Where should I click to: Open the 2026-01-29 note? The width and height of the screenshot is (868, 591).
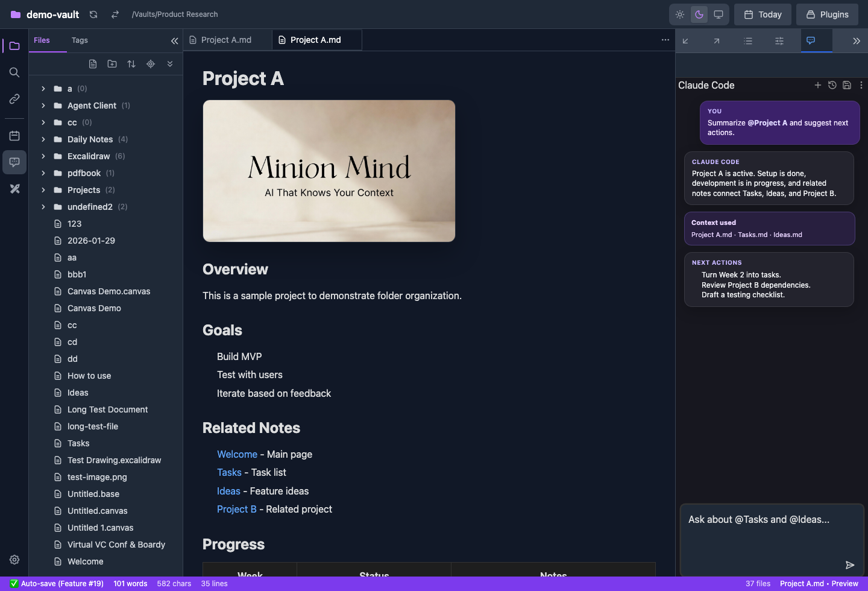pyautogui.click(x=91, y=241)
